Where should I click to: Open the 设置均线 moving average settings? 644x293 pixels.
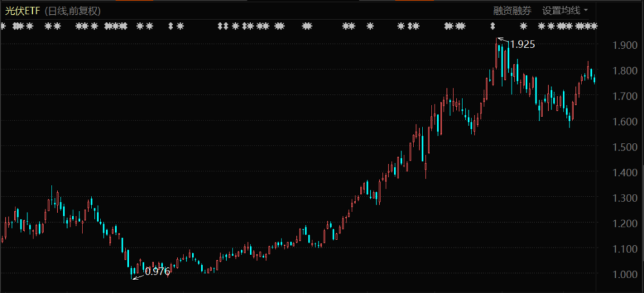click(x=561, y=10)
